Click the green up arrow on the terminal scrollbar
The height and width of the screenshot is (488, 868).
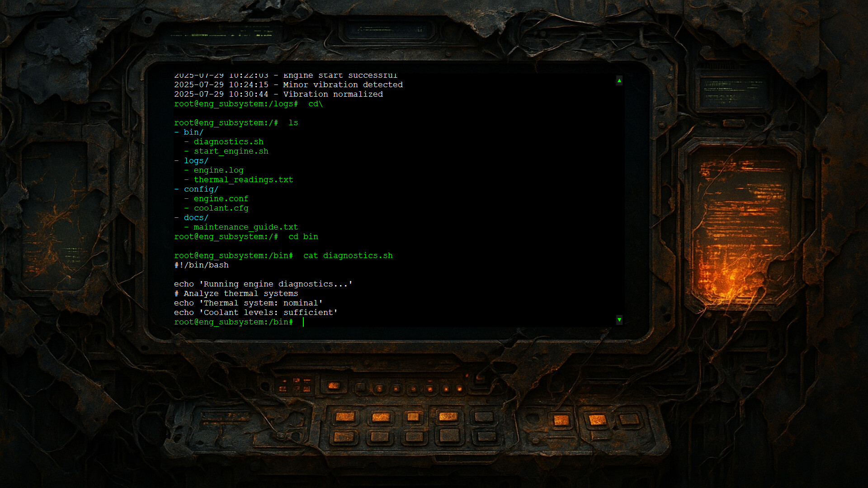pyautogui.click(x=619, y=80)
